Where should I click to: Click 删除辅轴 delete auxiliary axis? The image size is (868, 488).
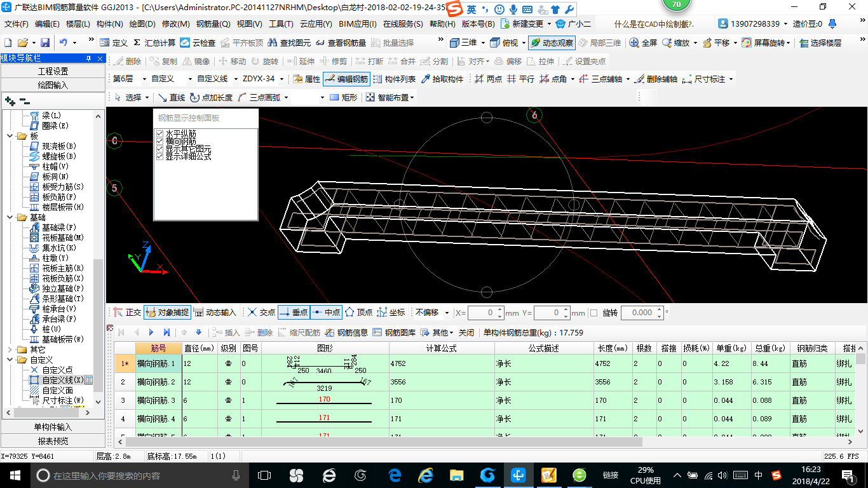tap(656, 79)
